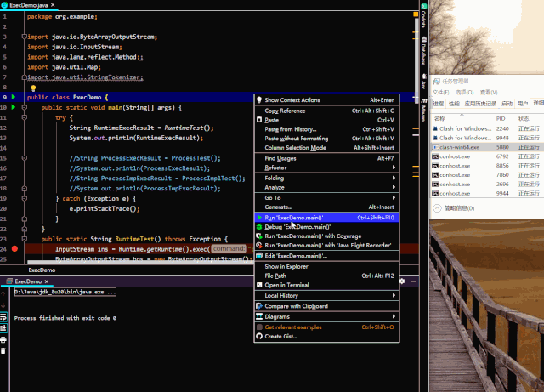Choose Compare with Clipboard
This screenshot has height=392, width=544.
click(x=326, y=306)
